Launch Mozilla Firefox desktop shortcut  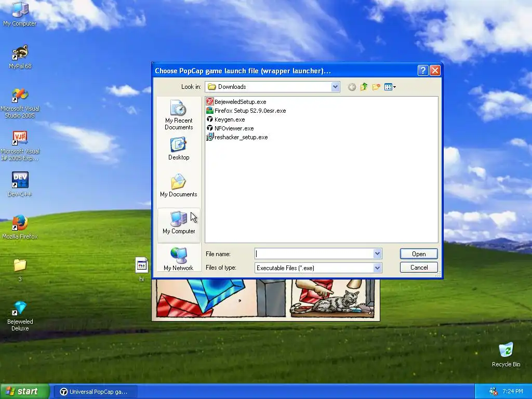click(20, 227)
